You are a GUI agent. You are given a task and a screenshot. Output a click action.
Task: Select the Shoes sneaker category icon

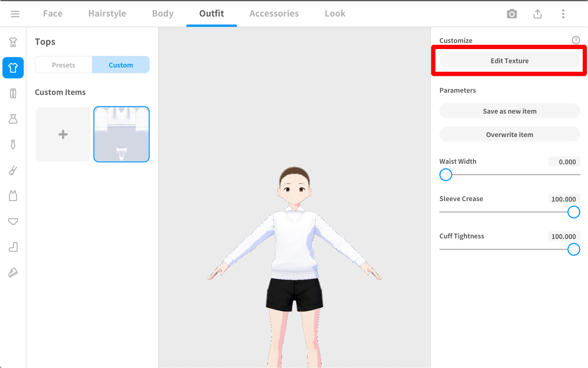tap(13, 273)
